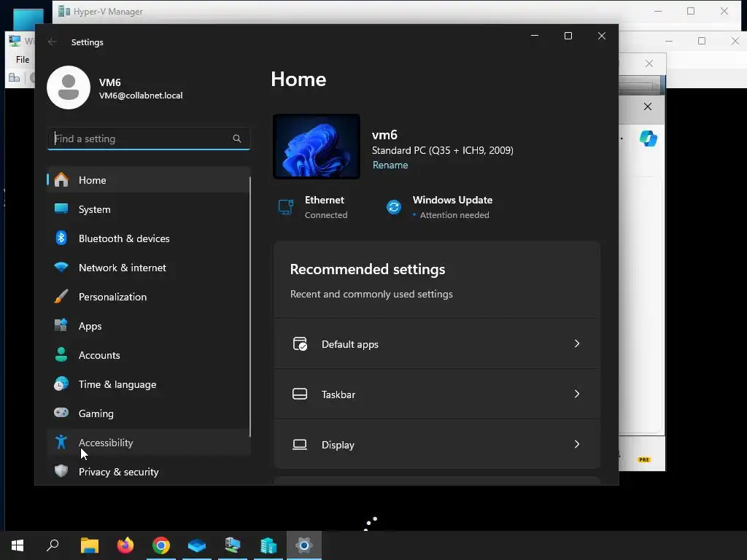Click the Settings sidebar scrollbar

pyautogui.click(x=250, y=307)
